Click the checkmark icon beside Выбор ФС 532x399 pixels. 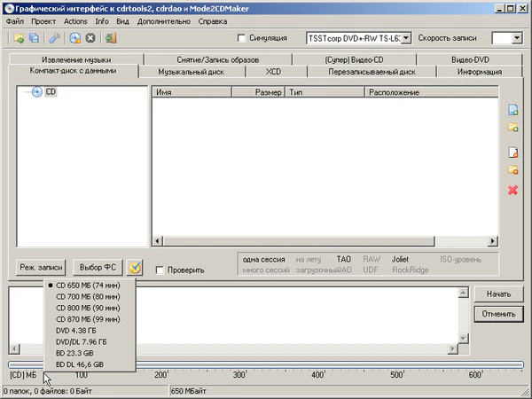click(x=134, y=267)
